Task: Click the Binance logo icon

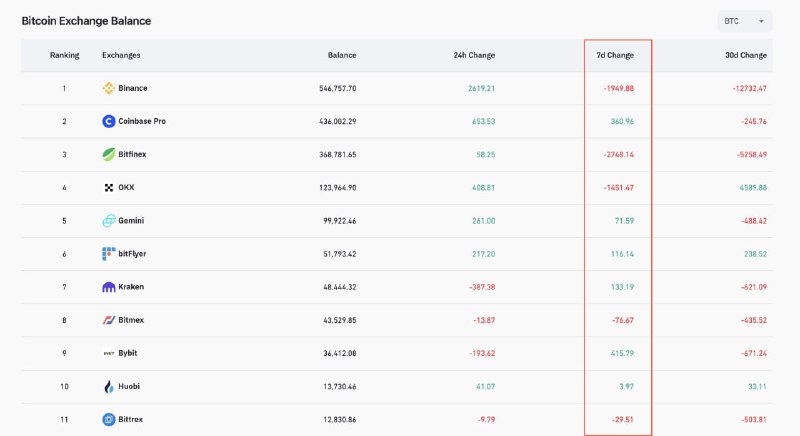Action: point(108,88)
